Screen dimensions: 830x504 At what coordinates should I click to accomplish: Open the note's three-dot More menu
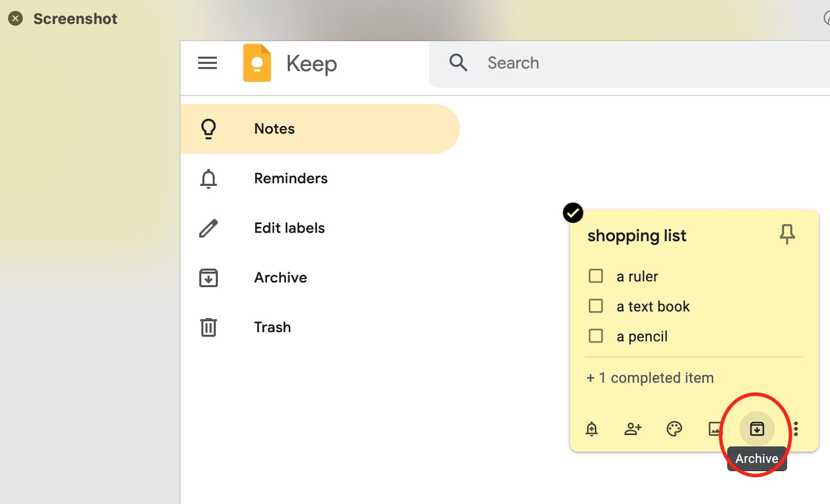click(796, 429)
